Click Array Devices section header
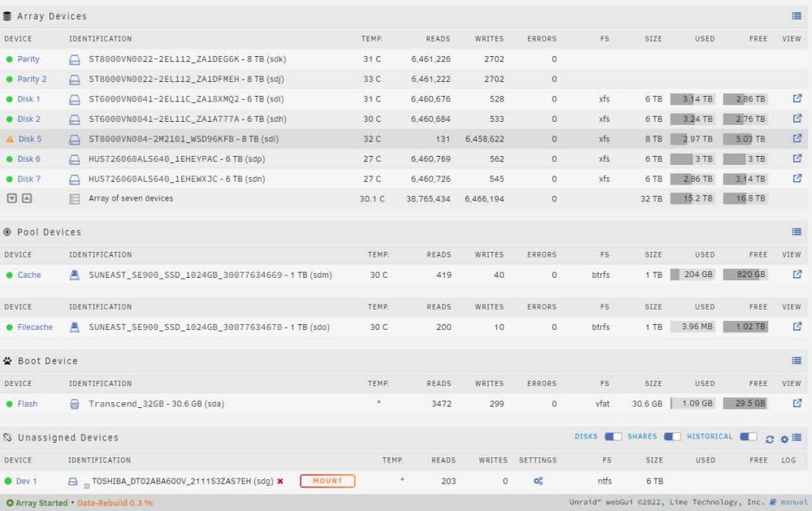812x511 pixels. tap(52, 16)
